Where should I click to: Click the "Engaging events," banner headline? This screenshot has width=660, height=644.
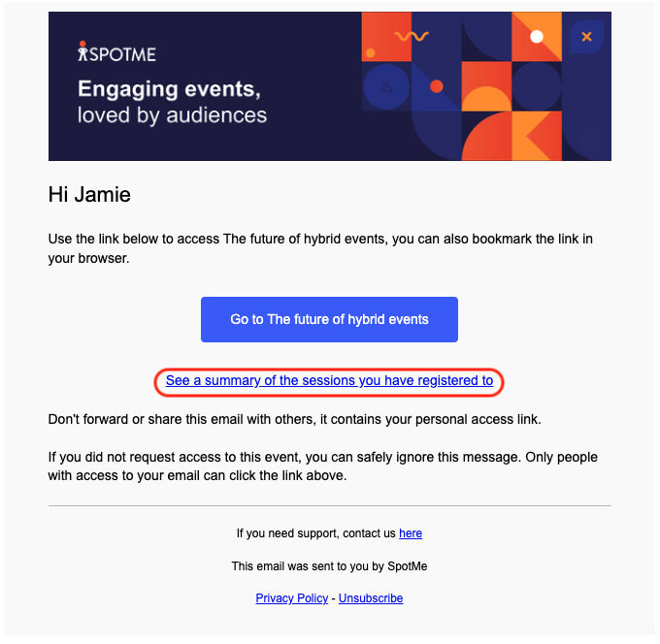click(169, 89)
